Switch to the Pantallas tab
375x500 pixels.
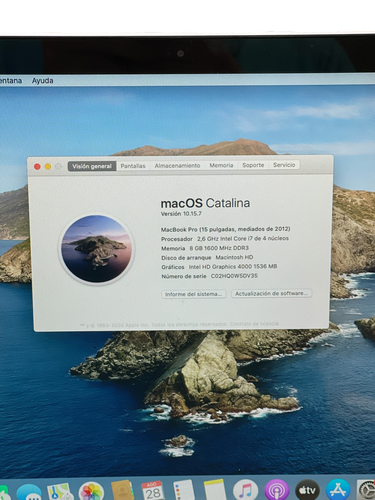pos(133,166)
